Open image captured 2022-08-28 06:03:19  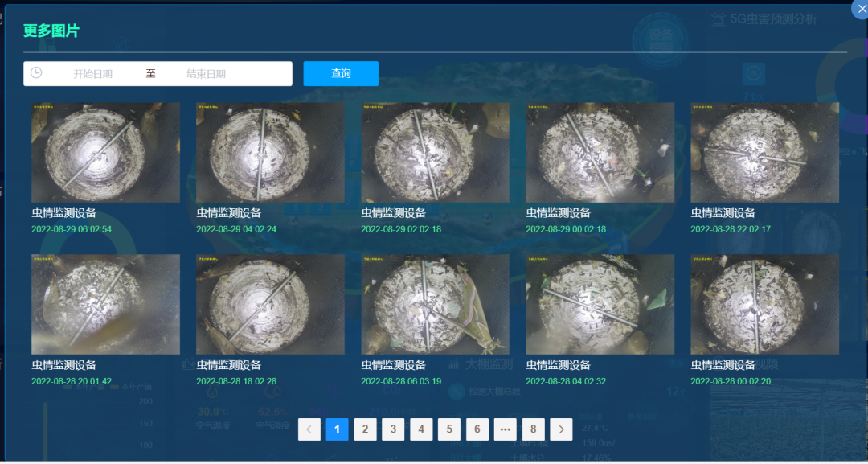(x=435, y=305)
